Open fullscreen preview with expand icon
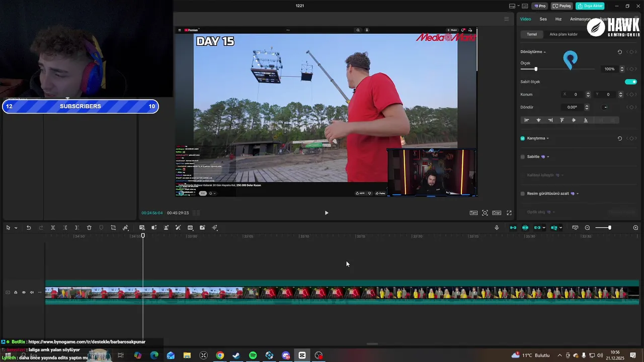 509,213
